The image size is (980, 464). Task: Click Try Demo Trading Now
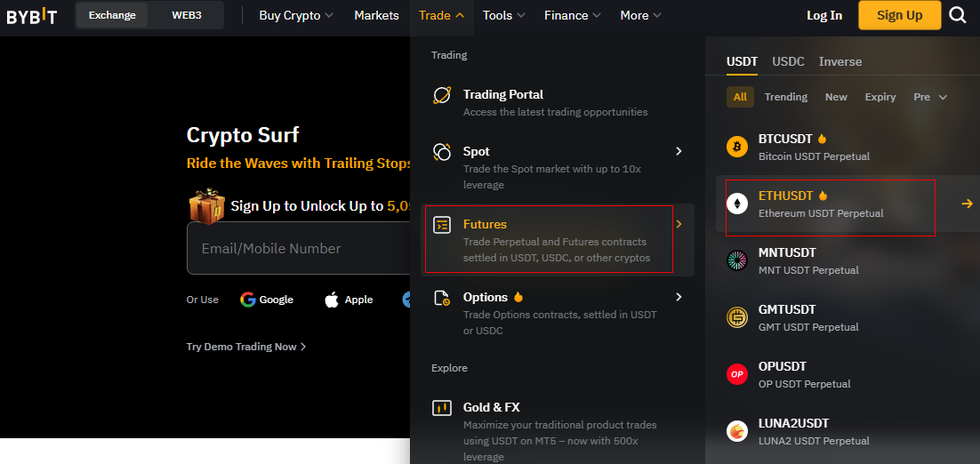click(x=246, y=347)
